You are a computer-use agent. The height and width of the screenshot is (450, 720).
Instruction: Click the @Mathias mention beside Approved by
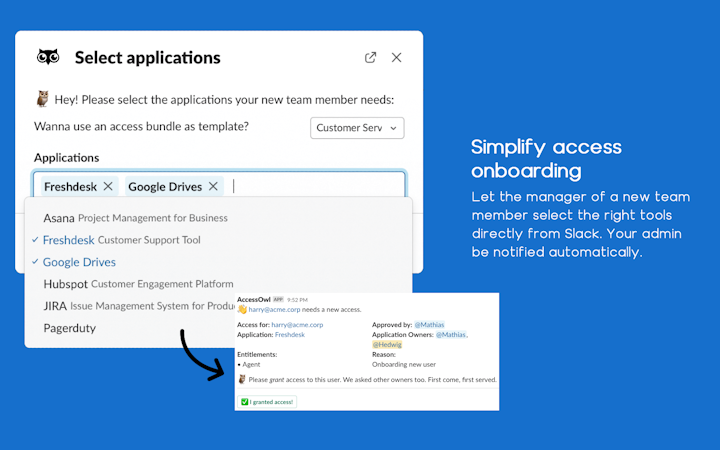(429, 325)
